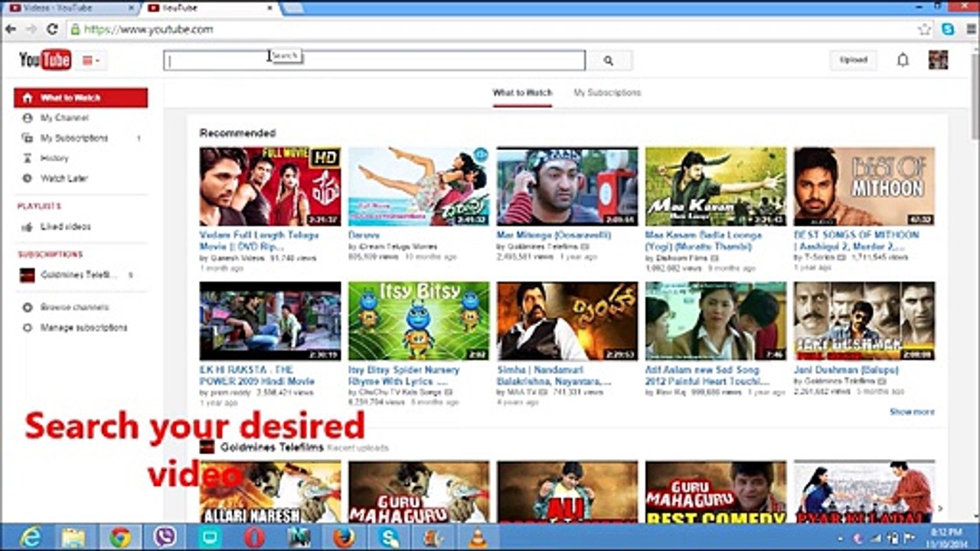The width and height of the screenshot is (980, 551).
Task: Click the browser forward arrow
Action: coord(31,29)
